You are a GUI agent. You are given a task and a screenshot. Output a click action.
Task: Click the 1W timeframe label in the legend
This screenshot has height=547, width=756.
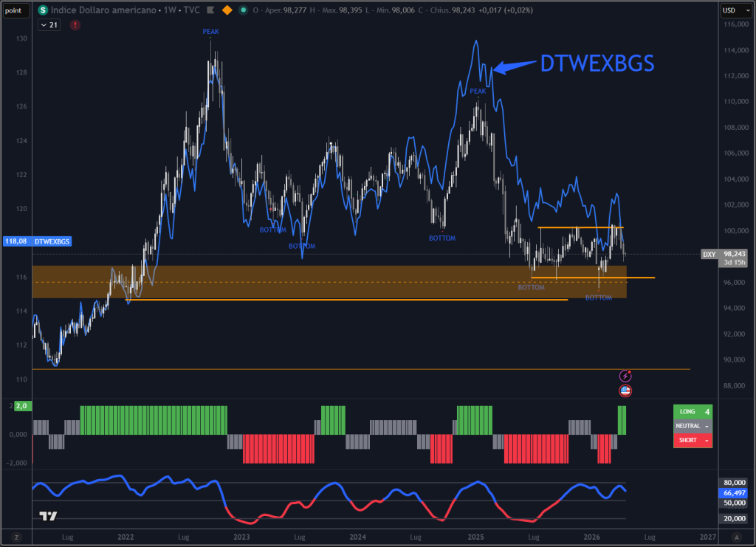[x=168, y=10]
